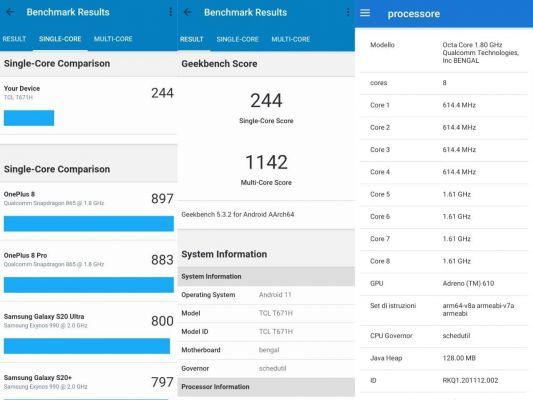Click the 'processore' screen title
This screenshot has height=400, width=533.
(414, 14)
